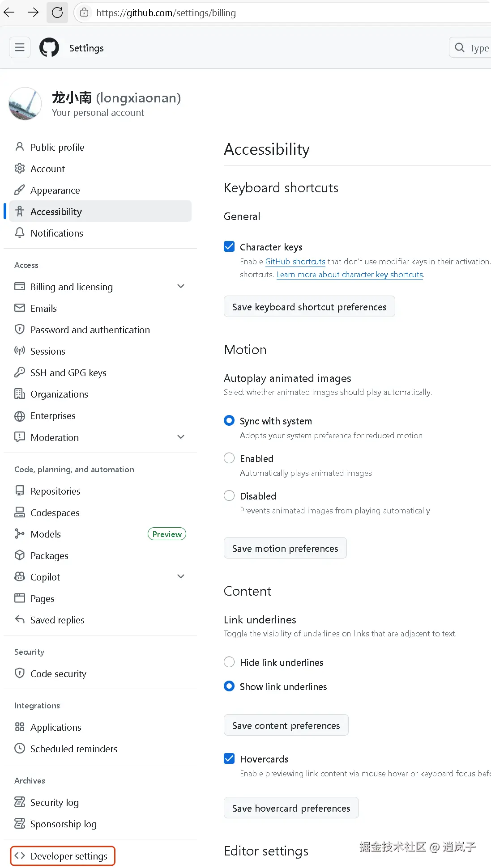Open Password and authentication settings

(90, 330)
